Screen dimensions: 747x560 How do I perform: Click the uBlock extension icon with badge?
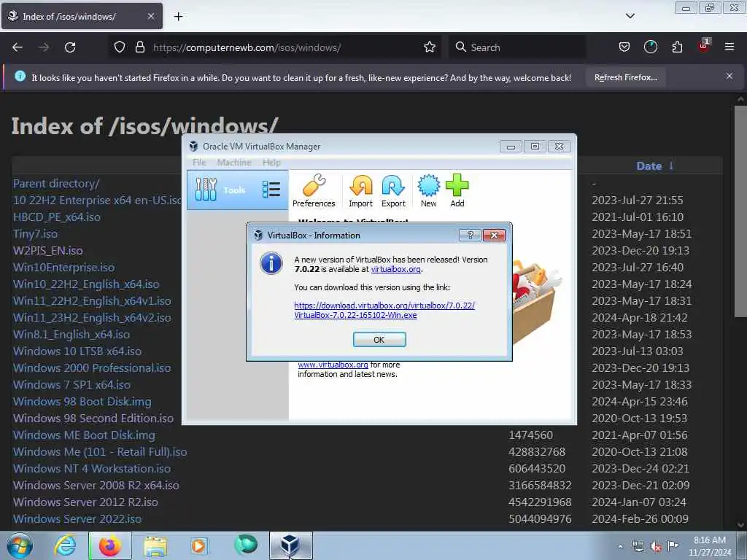pyautogui.click(x=704, y=46)
